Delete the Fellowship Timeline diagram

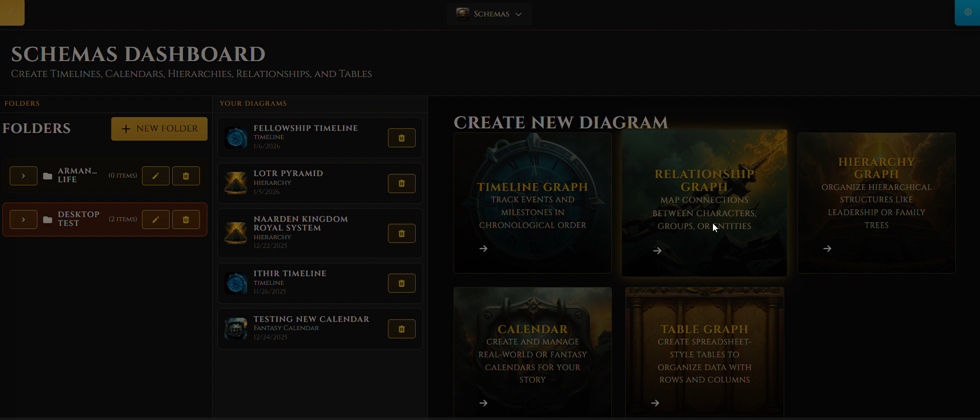point(401,138)
